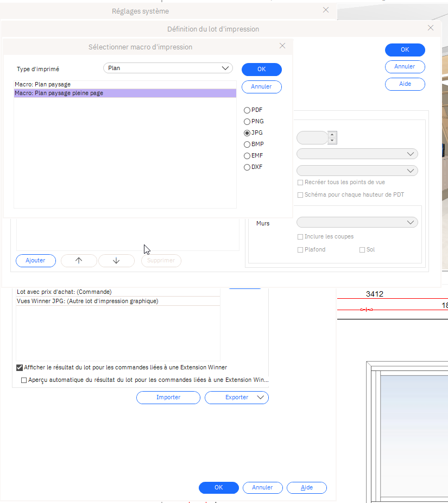
Task: Select Macro: Plan paysage pleine page
Action: click(x=59, y=93)
